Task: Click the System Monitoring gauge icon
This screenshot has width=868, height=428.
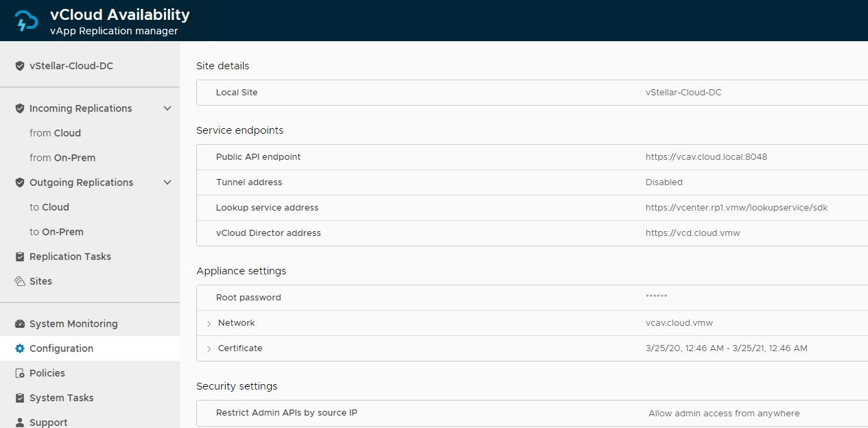Action: tap(20, 324)
